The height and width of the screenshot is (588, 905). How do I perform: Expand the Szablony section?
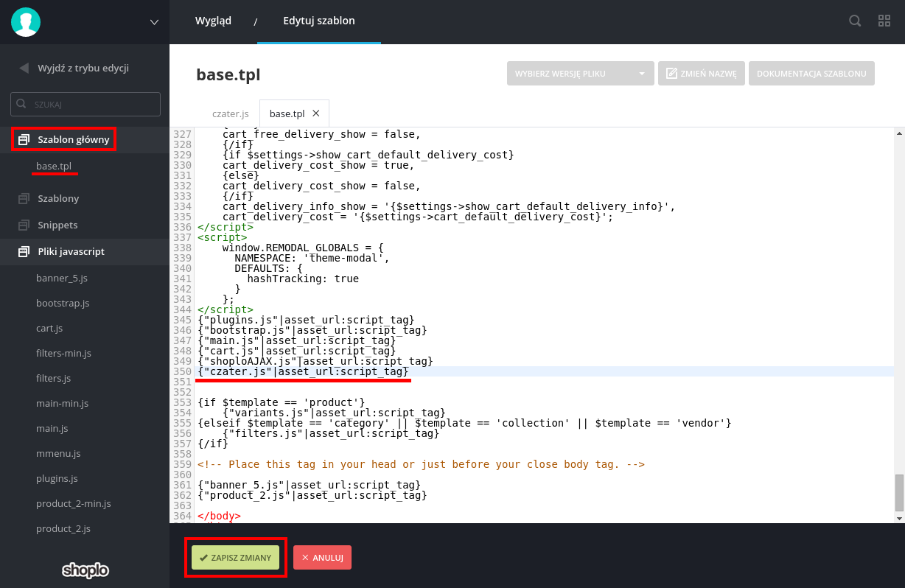click(x=58, y=198)
